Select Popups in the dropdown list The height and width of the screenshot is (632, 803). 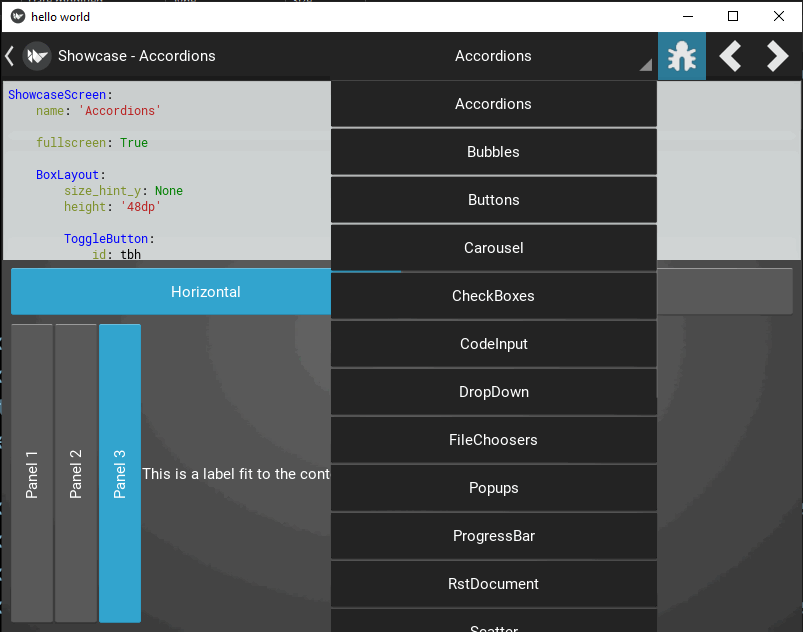pyautogui.click(x=494, y=488)
